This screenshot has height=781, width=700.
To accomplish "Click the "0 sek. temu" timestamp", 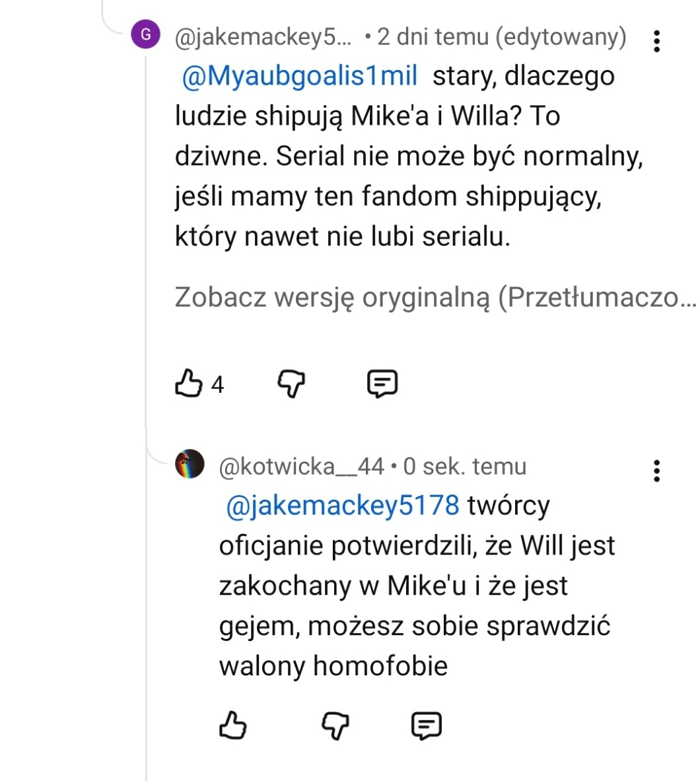I will pyautogui.click(x=465, y=467).
